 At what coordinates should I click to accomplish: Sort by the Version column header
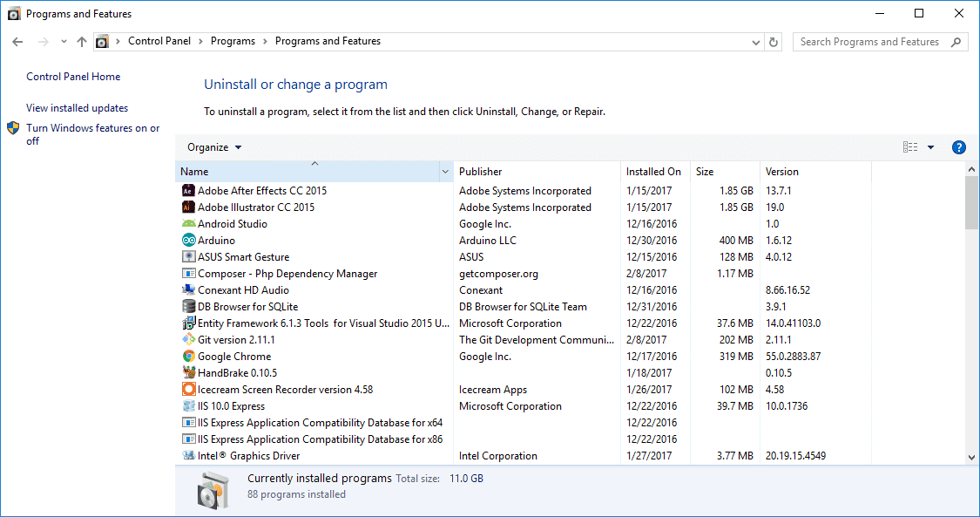815,171
